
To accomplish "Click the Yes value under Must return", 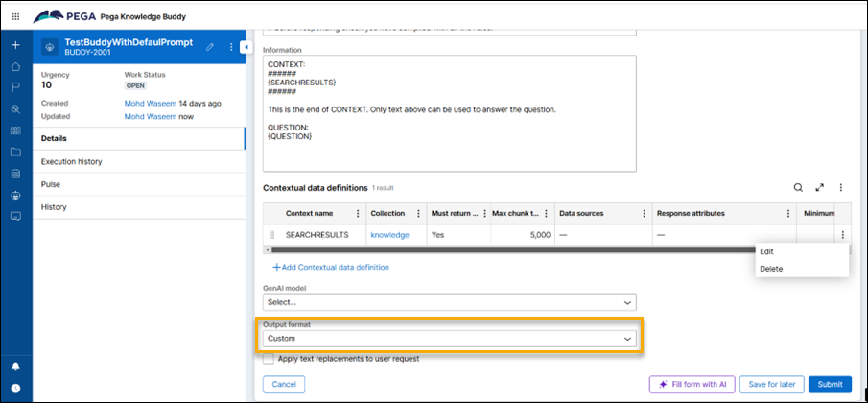I will tap(437, 235).
